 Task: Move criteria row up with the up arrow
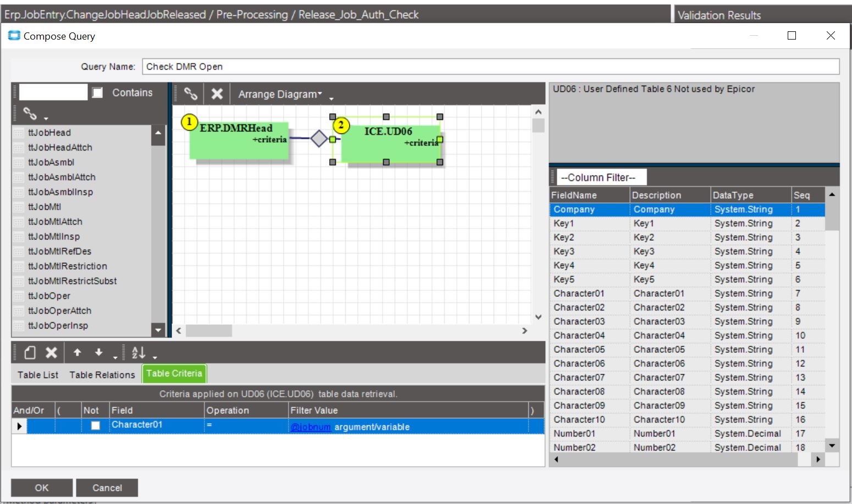pyautogui.click(x=78, y=352)
